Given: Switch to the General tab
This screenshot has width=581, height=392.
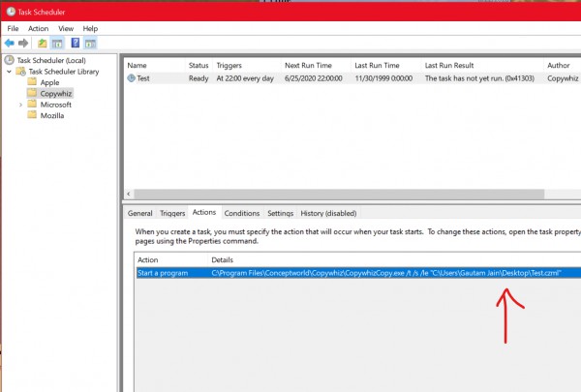Looking at the screenshot, I should point(139,213).
